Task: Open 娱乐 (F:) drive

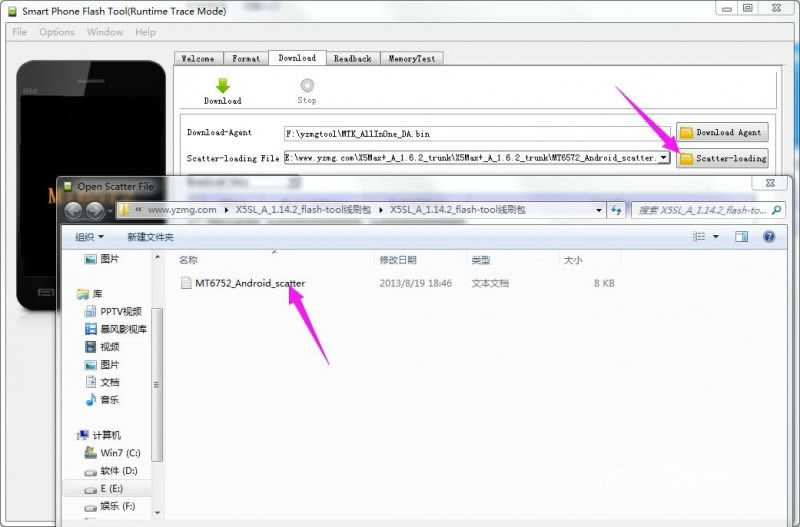Action: 117,506
